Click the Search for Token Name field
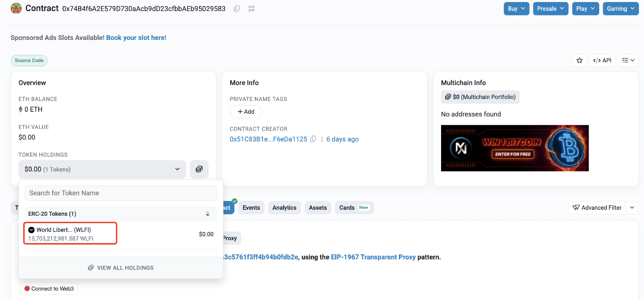This screenshot has height=300, width=644. tap(121, 193)
